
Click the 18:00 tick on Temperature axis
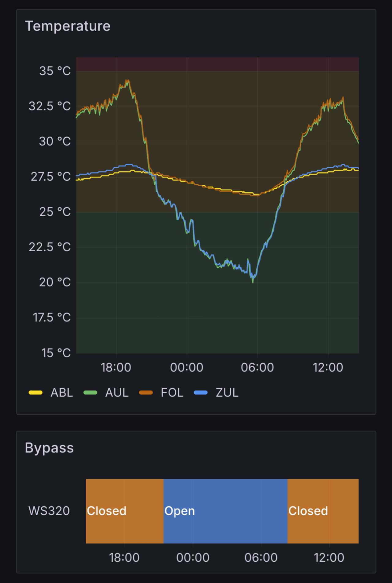[116, 367]
